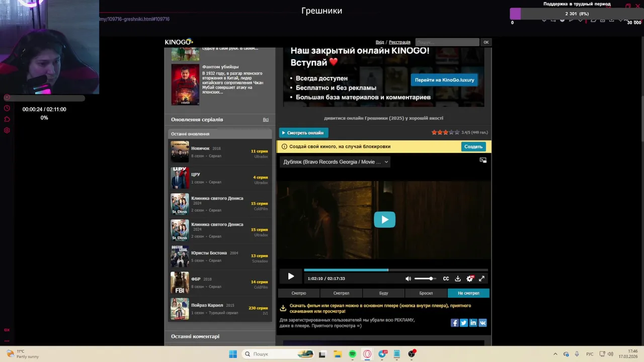Share via the Twitter icon
The image size is (644, 362).
click(464, 323)
